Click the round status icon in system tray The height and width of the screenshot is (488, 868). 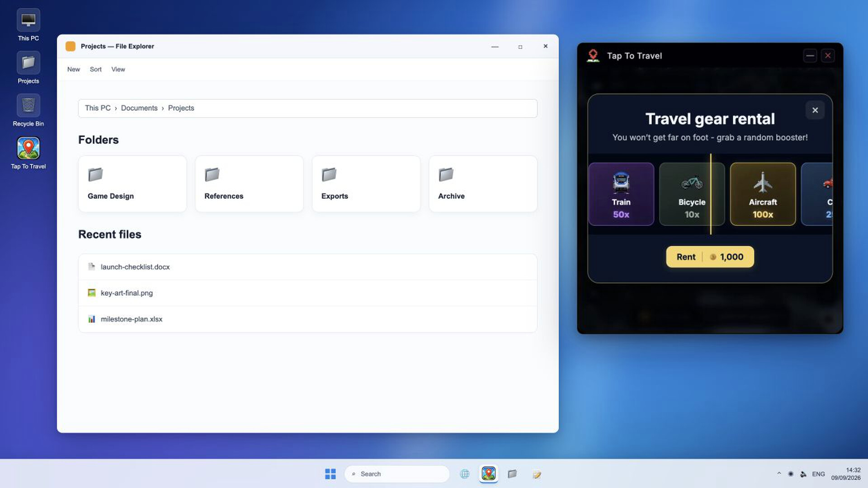pyautogui.click(x=791, y=474)
